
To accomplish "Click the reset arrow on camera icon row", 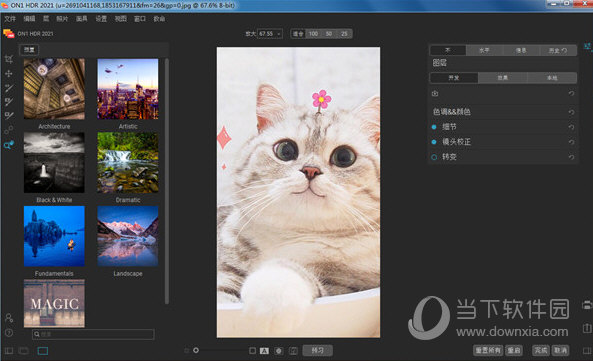I will 571,93.
